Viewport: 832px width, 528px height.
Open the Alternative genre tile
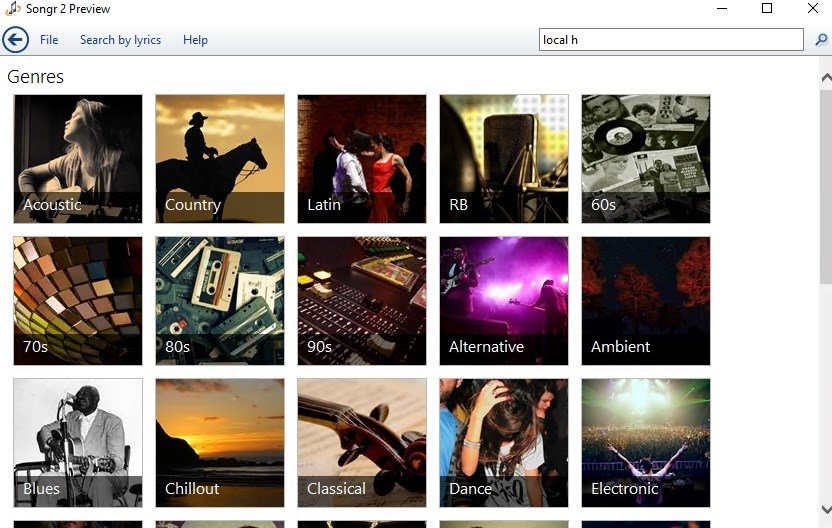pyautogui.click(x=504, y=301)
